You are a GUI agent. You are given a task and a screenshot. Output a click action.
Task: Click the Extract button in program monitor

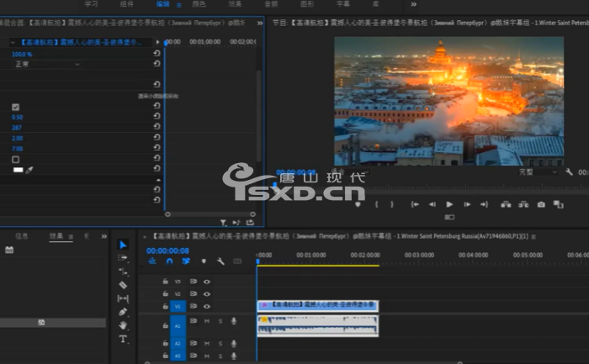click(523, 204)
